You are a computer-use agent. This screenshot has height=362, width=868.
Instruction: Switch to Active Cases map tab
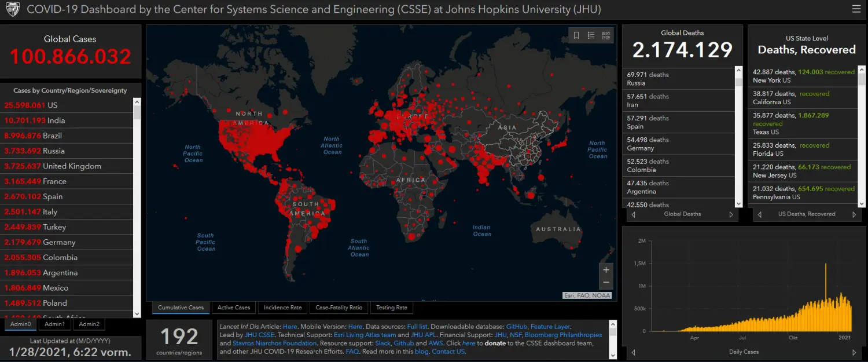pos(234,308)
